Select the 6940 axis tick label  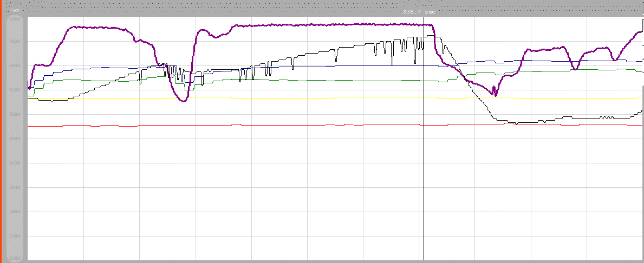pos(15,65)
